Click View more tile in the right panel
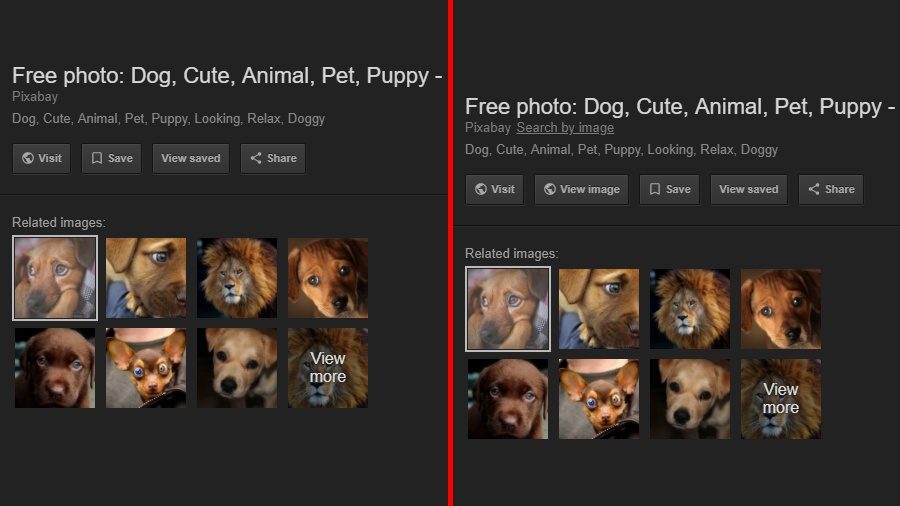Viewport: 900px width, 506px height. (781, 399)
